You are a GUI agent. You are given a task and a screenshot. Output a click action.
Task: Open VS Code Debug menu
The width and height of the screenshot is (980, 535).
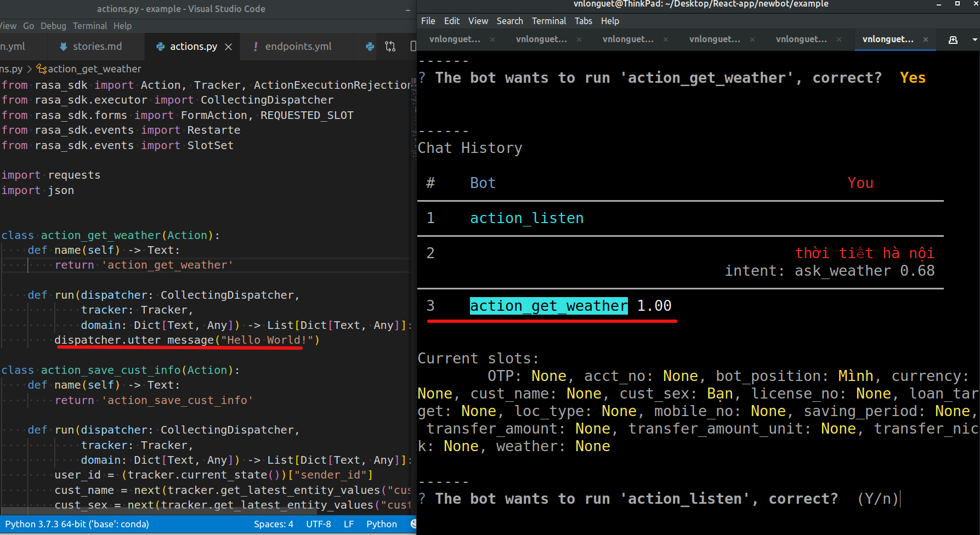coord(53,26)
